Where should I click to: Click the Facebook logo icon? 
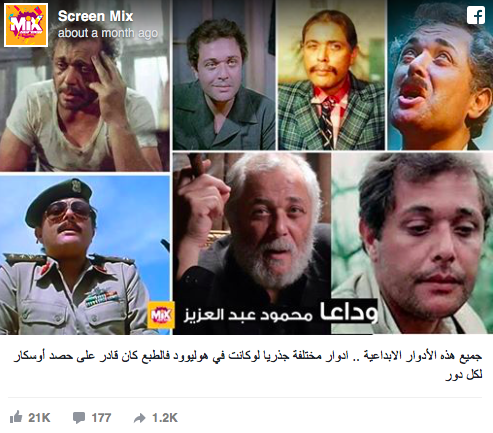click(476, 15)
